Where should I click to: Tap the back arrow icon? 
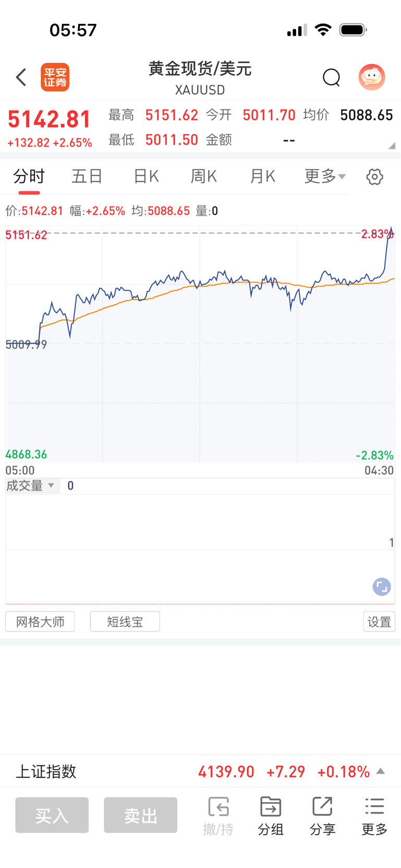click(x=21, y=78)
